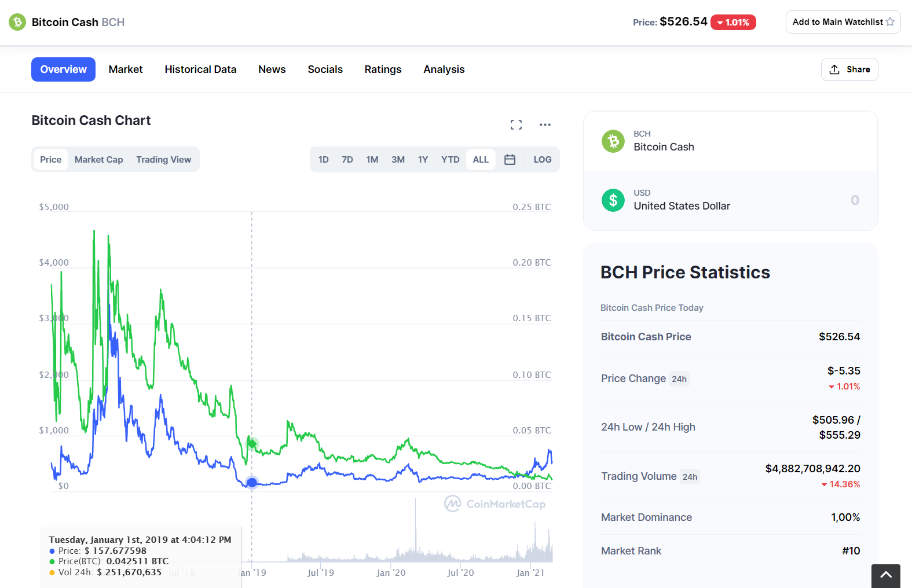Go to the News tab
Image resolution: width=912 pixels, height=588 pixels.
272,69
